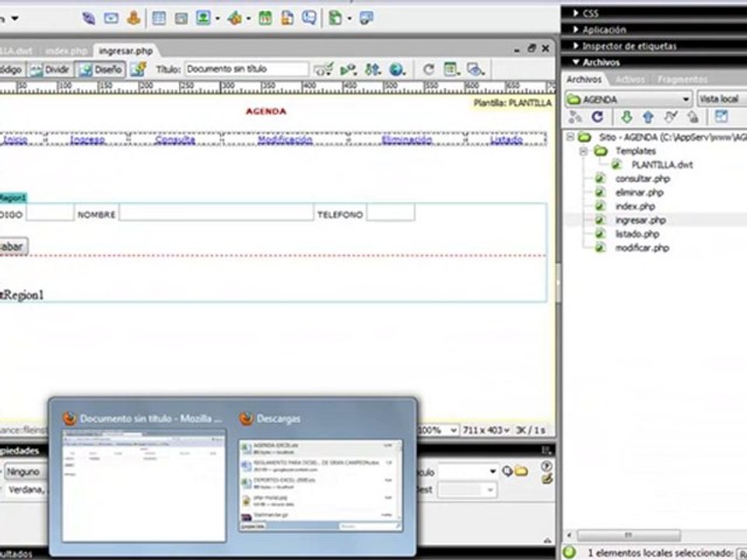This screenshot has height=560, width=747.
Task: Switch to the index.php document tab
Action: 66,51
